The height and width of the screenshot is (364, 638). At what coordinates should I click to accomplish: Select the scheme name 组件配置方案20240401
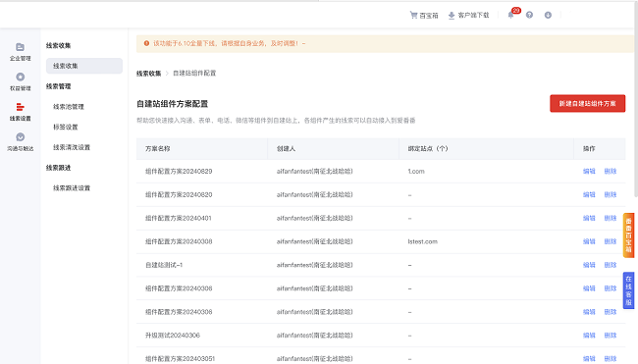[179, 218]
